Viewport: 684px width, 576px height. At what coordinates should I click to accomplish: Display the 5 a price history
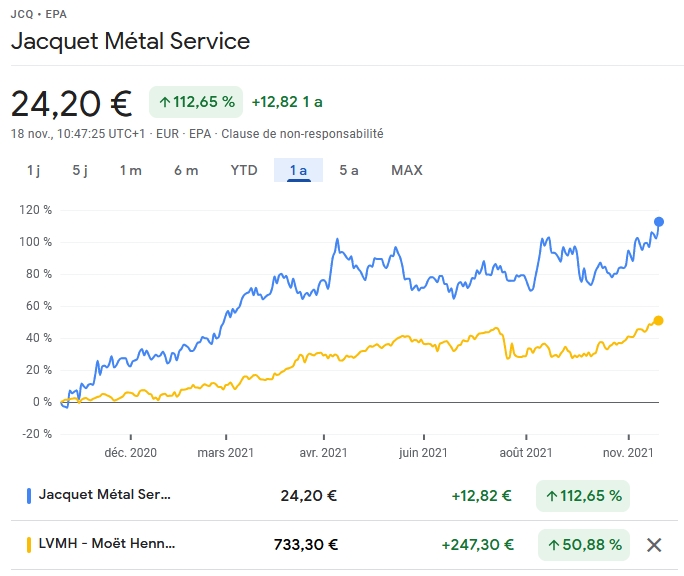tap(349, 170)
